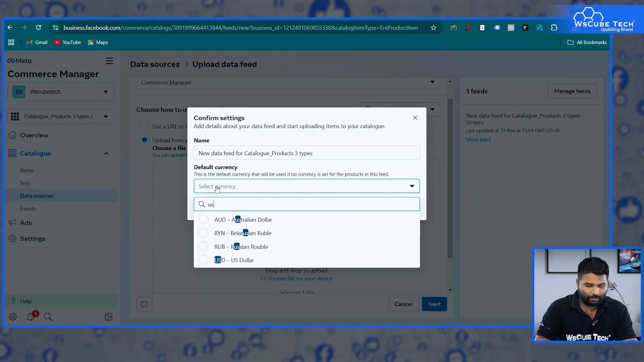This screenshot has width=644, height=362.
Task: Click the feed Name input field
Action: (307, 153)
